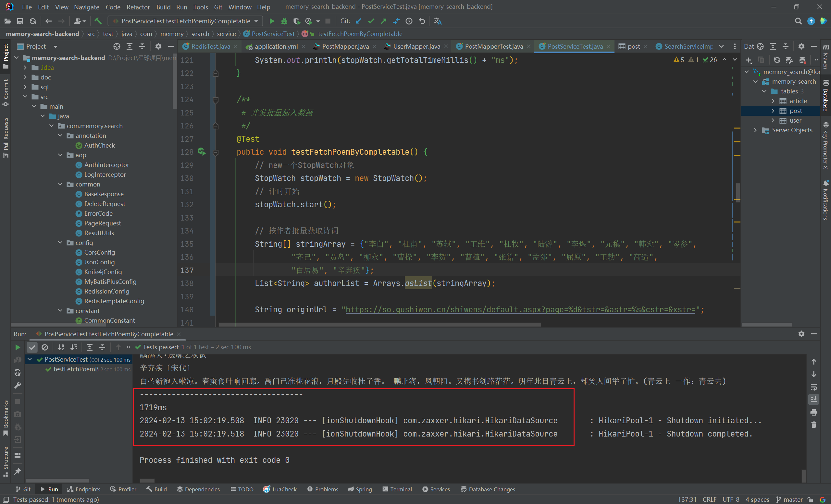Pin the Run panel tab
The width and height of the screenshot is (831, 504).
18,471
